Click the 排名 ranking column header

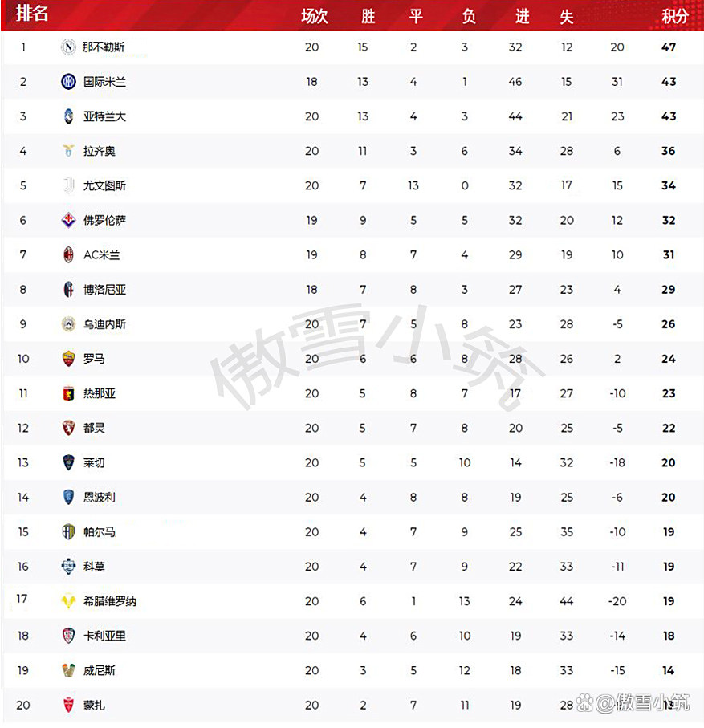coord(32,13)
